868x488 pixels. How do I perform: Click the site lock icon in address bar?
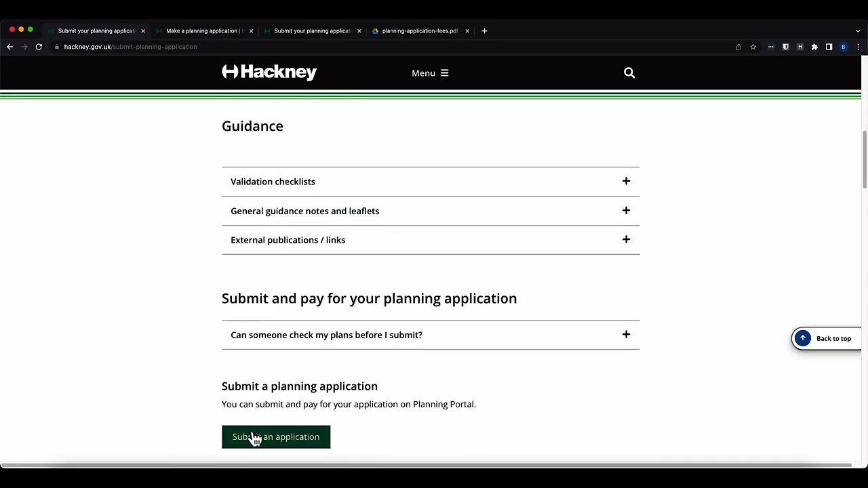coord(57,47)
